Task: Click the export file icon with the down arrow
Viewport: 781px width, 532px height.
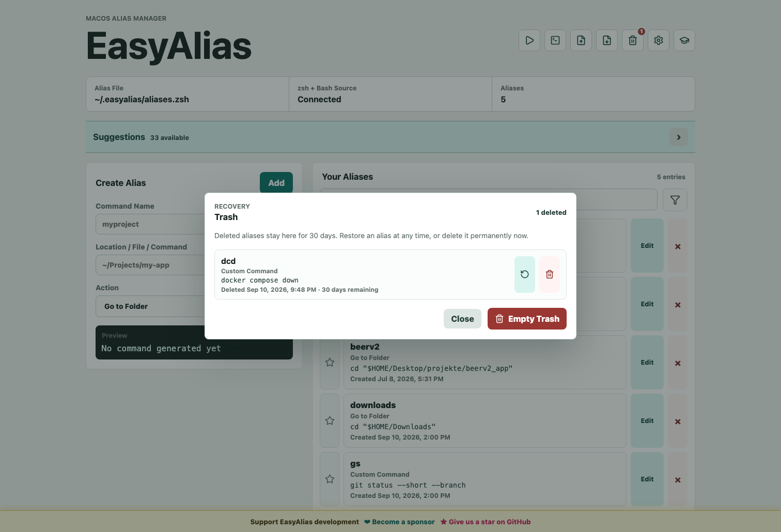Action: click(607, 40)
